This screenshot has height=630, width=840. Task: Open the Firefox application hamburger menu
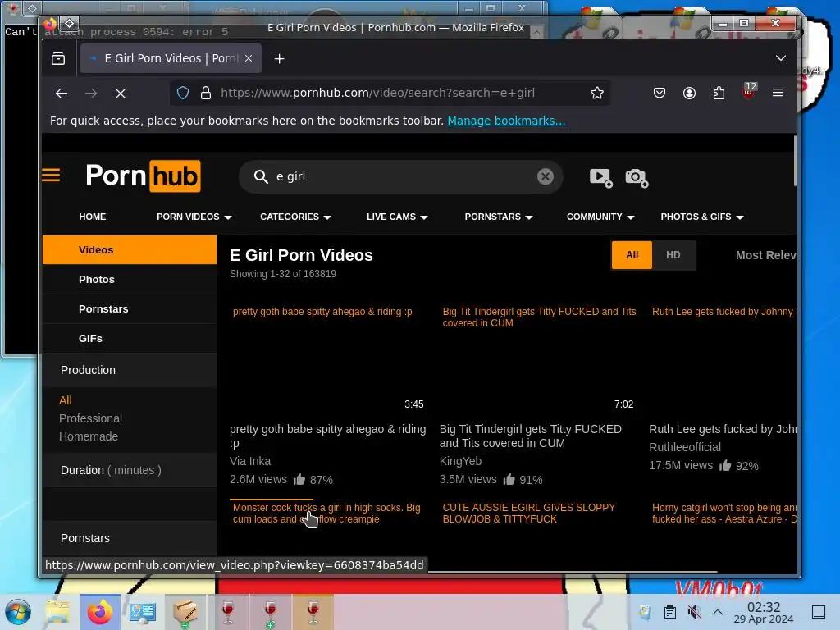[778, 93]
